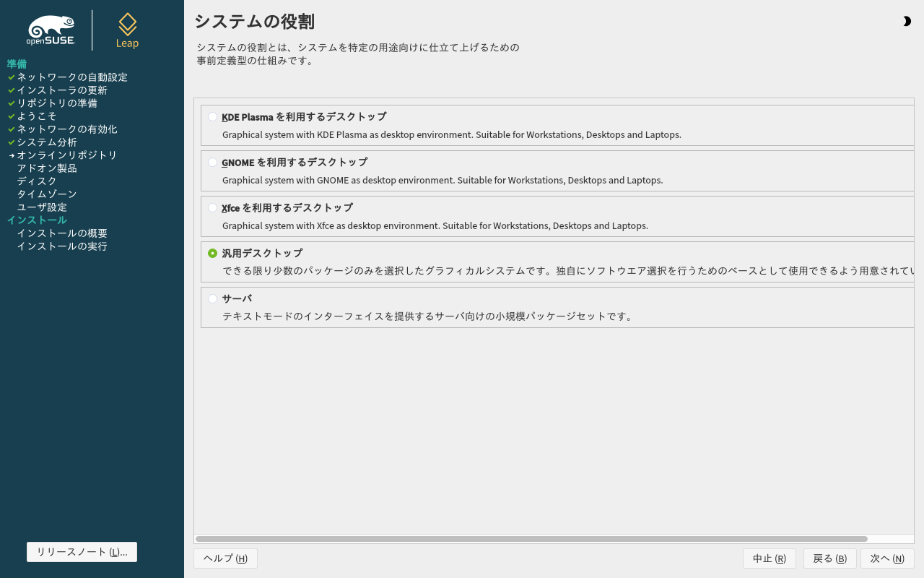
Task: Click the horizontal scrollbar under role list
Action: (531, 539)
